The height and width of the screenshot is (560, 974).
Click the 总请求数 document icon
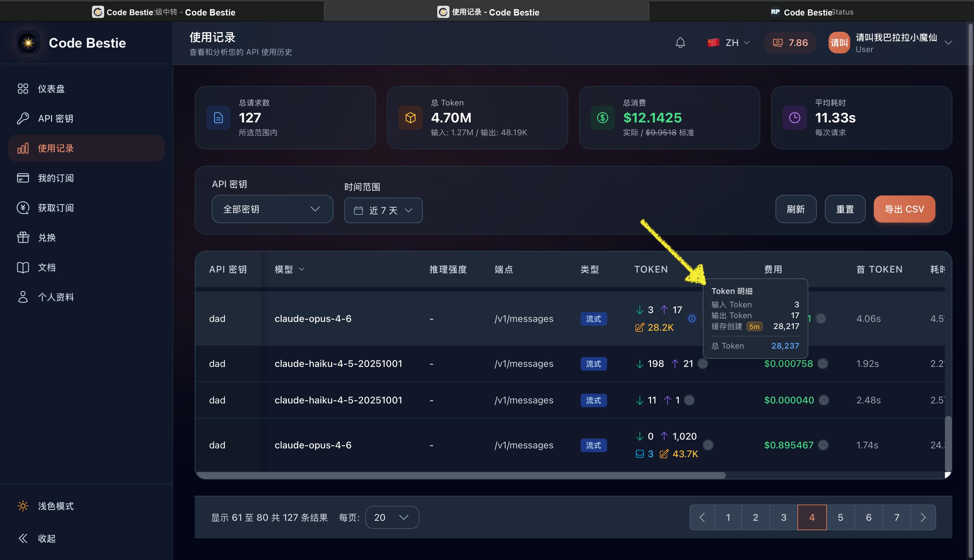(x=218, y=118)
